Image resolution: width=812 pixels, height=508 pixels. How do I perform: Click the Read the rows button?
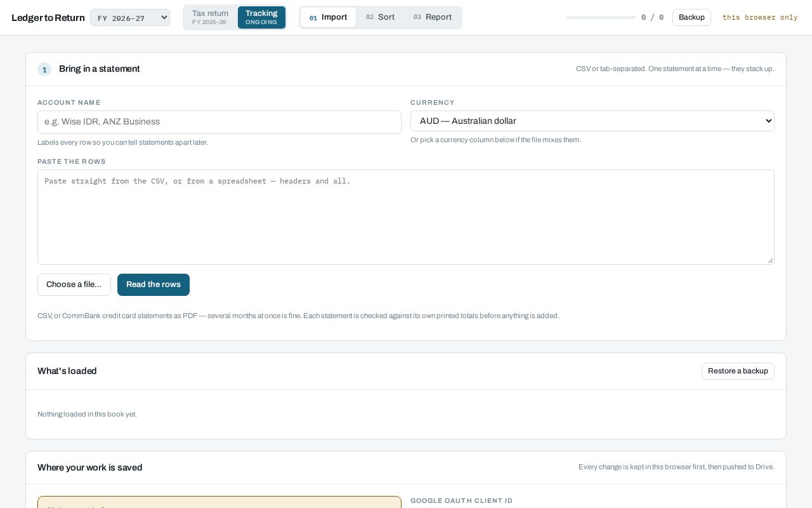coord(154,284)
